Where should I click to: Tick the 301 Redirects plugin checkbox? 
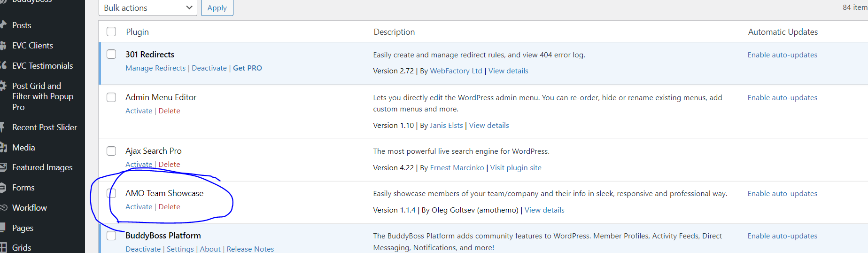111,54
